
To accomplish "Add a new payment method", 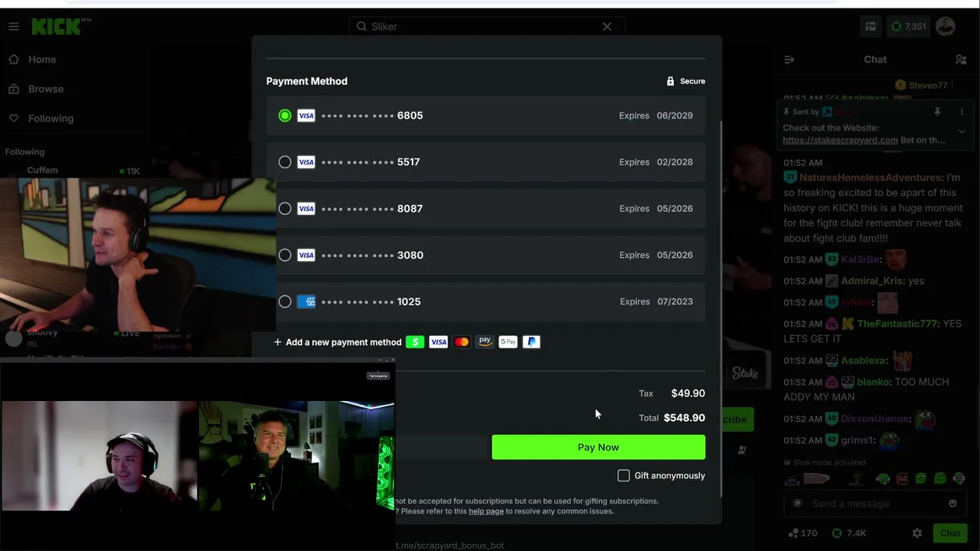I will click(338, 342).
